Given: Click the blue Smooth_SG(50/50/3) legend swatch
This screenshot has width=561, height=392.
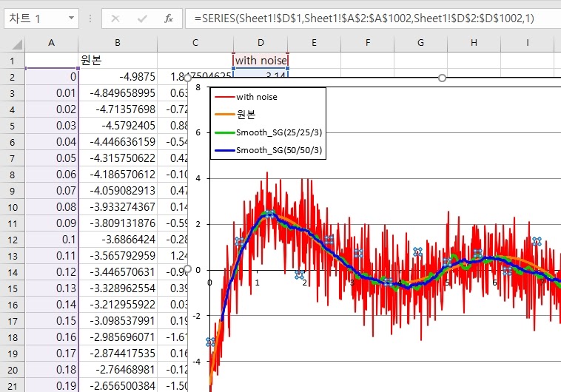Looking at the screenshot, I should (224, 150).
